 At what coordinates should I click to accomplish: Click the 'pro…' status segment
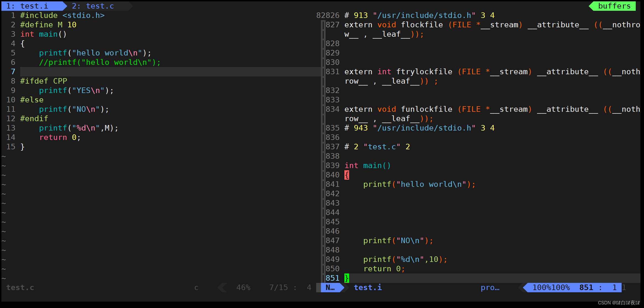tap(490, 288)
